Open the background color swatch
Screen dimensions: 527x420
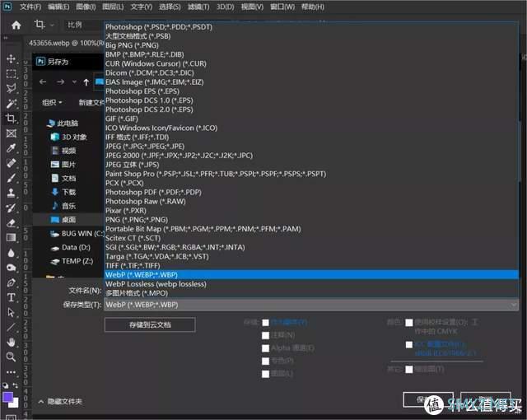[15, 404]
